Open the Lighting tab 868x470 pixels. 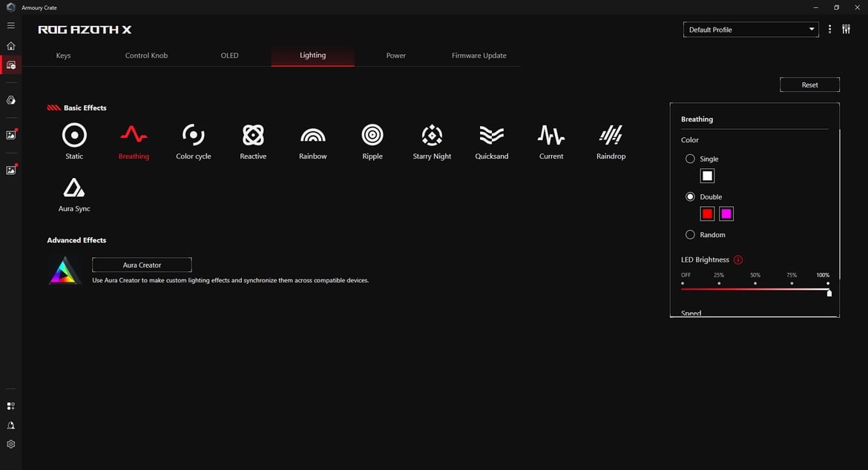[x=313, y=56]
